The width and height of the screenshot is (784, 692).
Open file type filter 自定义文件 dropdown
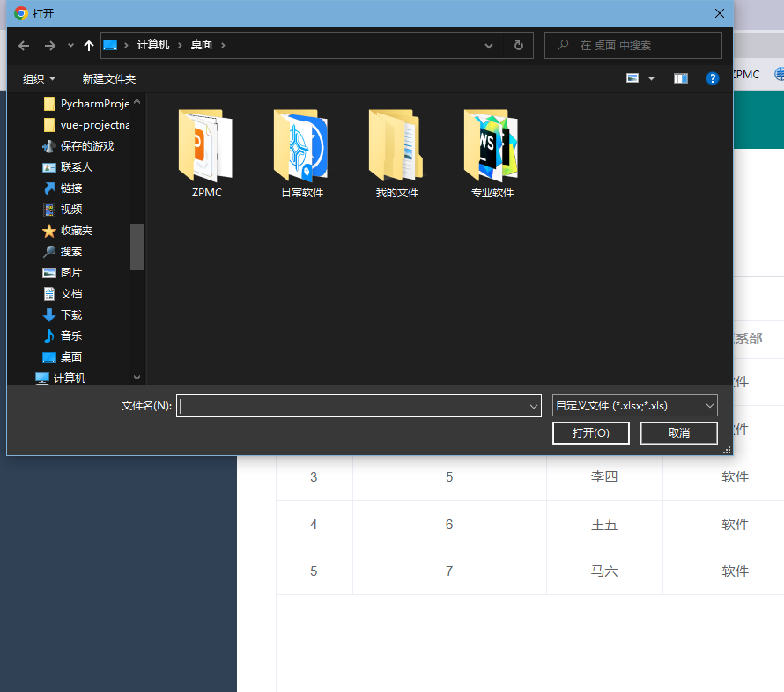coord(634,406)
